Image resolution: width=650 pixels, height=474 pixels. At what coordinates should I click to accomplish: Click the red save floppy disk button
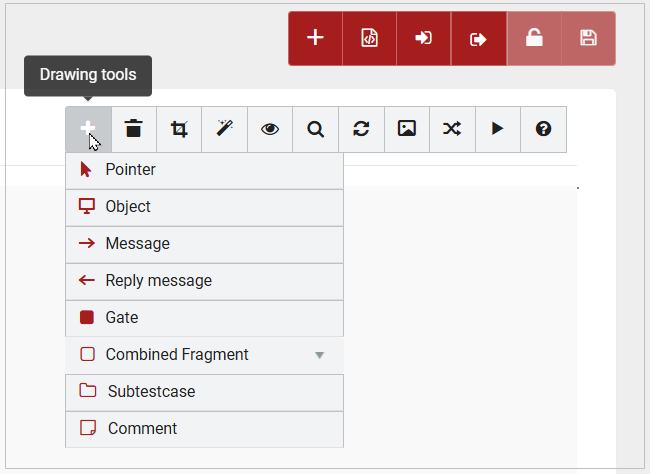point(588,39)
